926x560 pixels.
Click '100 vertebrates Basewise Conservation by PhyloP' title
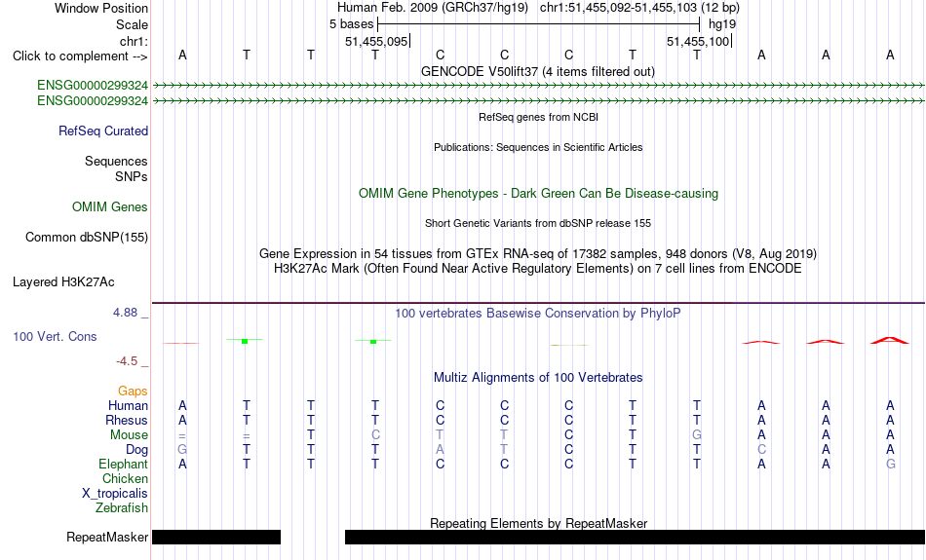pos(538,313)
